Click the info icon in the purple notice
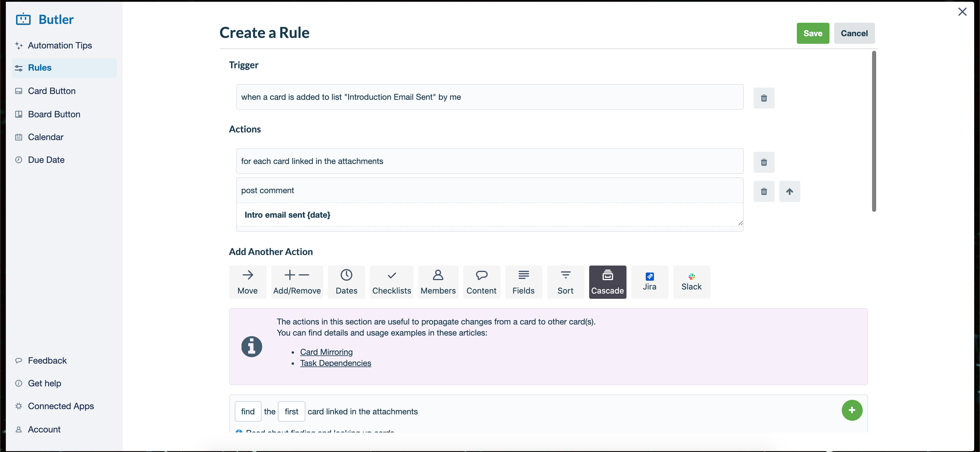 pos(252,347)
